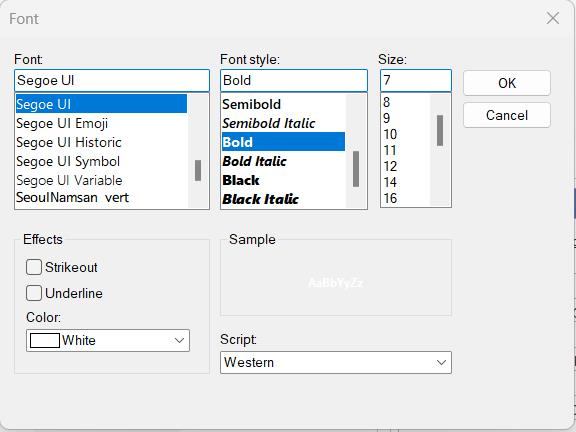Choose Black Italic font style
The image size is (576, 432).
(x=283, y=199)
